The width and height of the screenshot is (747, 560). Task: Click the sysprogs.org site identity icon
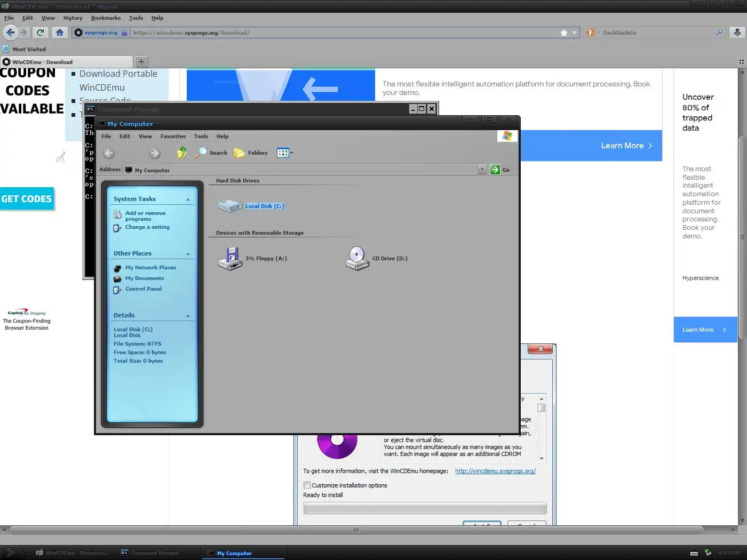(78, 33)
